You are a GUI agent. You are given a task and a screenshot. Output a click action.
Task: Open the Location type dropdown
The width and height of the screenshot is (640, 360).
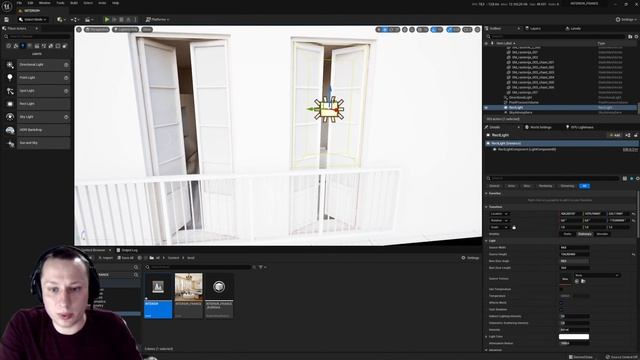click(x=499, y=214)
